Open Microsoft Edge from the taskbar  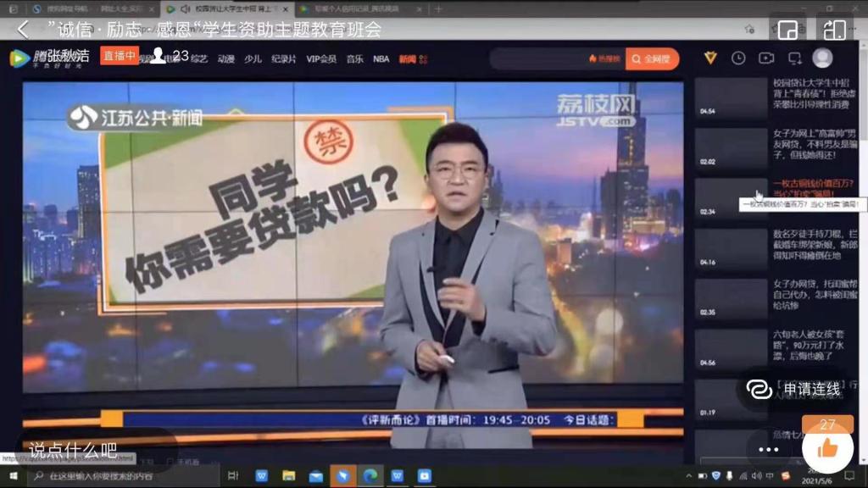(370, 475)
